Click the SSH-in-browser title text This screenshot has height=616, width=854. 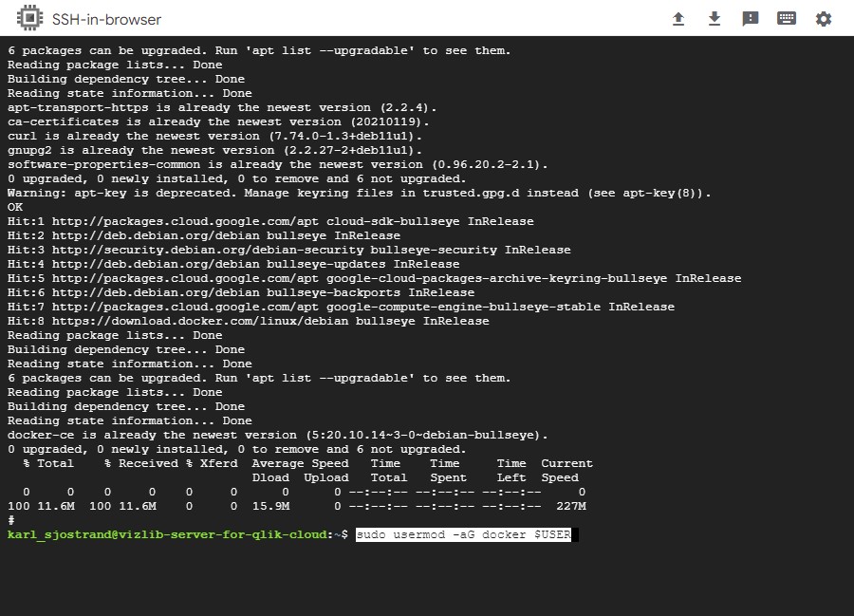coord(106,20)
